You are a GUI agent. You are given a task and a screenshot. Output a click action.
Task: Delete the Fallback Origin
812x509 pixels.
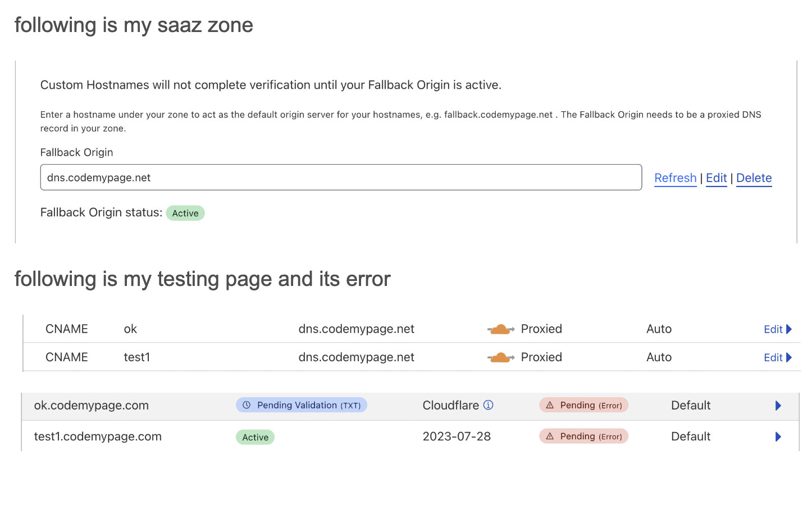coord(754,178)
